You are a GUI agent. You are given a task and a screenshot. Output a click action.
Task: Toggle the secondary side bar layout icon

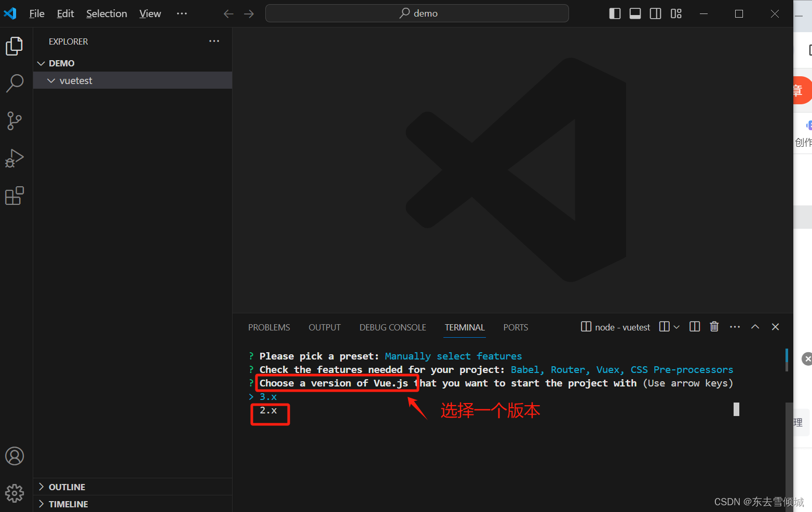tap(656, 13)
